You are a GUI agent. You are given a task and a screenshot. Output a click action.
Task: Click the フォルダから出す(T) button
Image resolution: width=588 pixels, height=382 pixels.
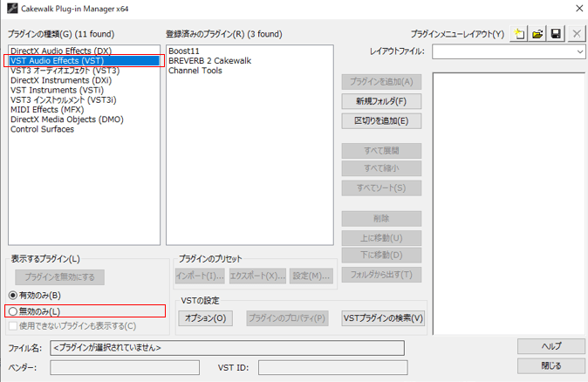381,275
